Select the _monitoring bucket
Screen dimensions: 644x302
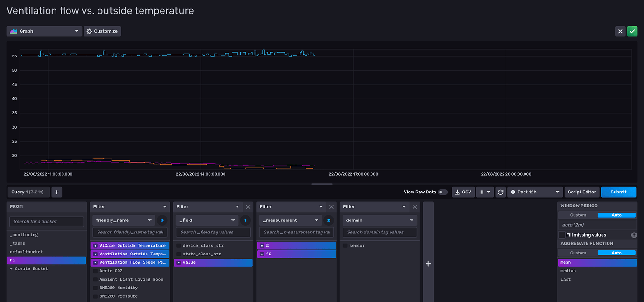coord(47,235)
